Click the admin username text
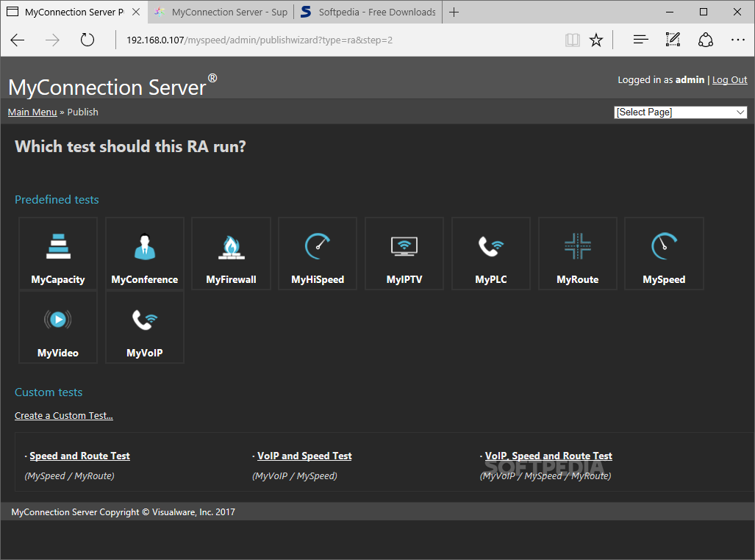This screenshot has width=755, height=560. click(x=690, y=80)
